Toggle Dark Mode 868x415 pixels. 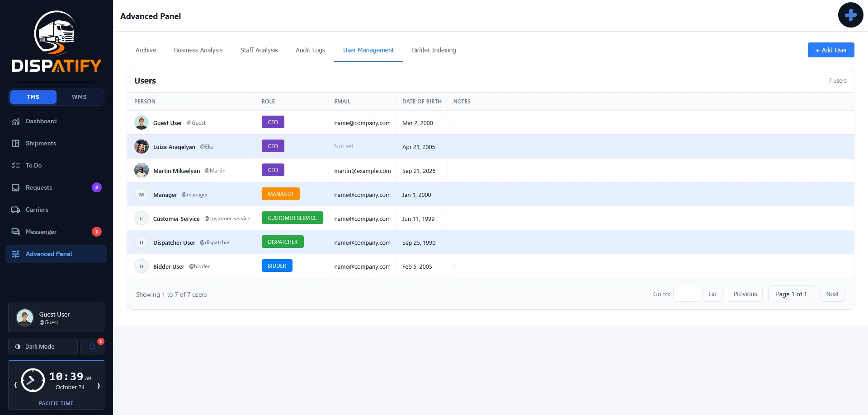43,346
